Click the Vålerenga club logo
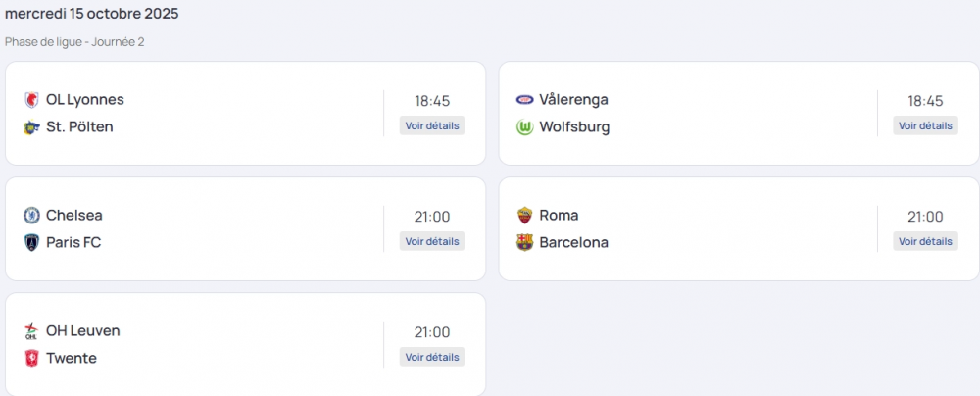The width and height of the screenshot is (980, 396). 524,99
